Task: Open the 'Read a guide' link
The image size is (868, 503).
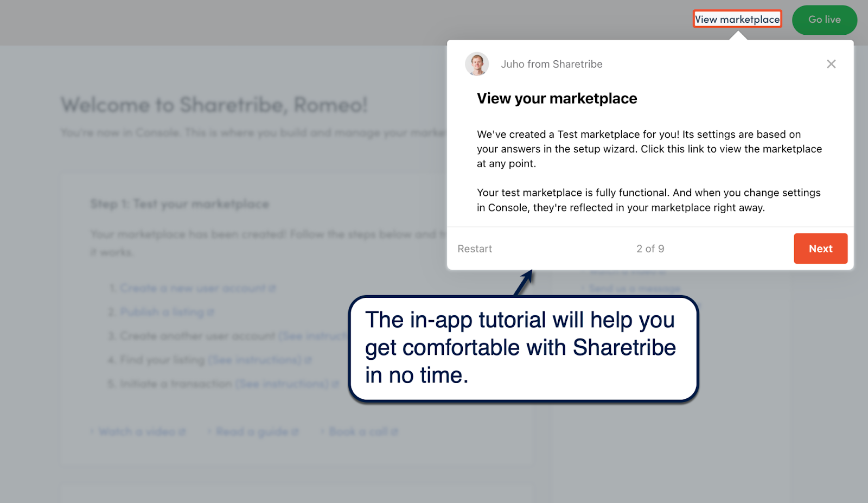Action: [x=257, y=432]
